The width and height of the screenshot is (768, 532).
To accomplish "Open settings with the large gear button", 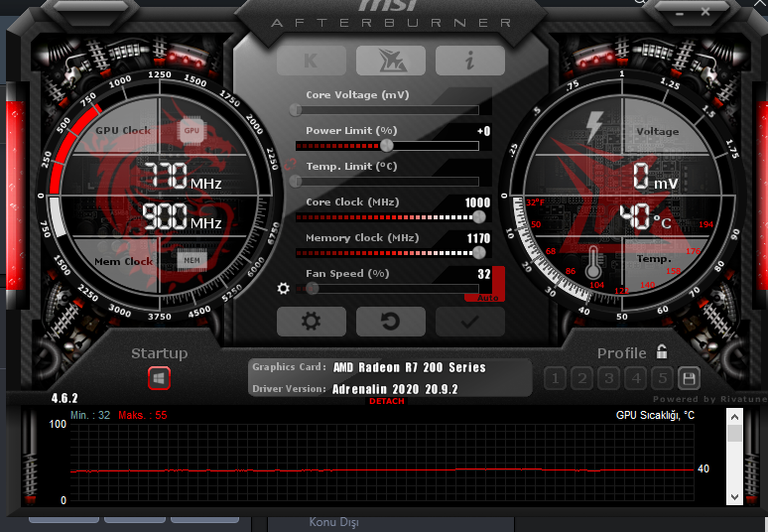I will 311,322.
